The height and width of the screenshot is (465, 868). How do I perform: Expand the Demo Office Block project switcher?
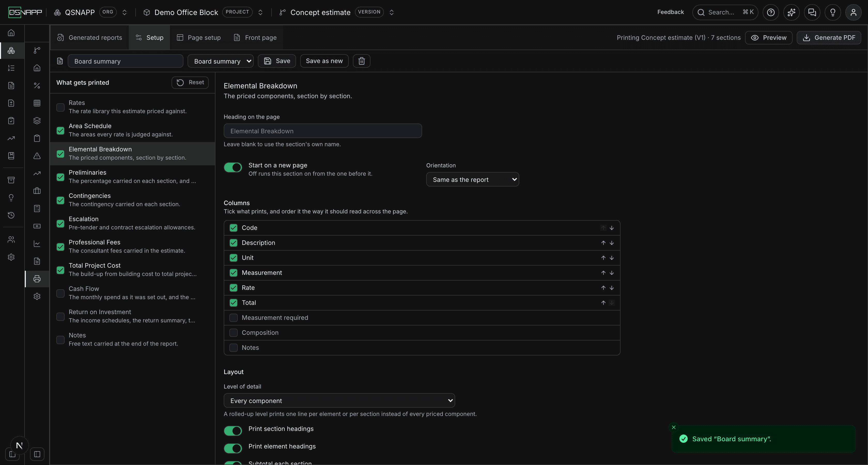click(260, 12)
